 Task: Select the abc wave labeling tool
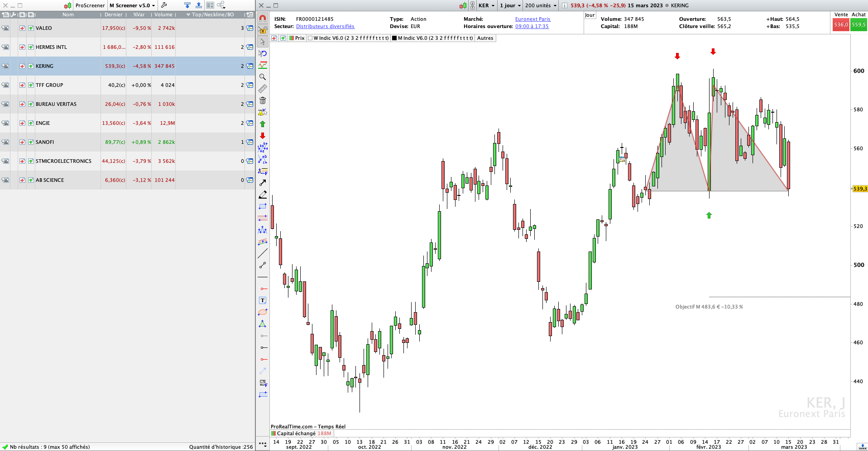tap(263, 159)
